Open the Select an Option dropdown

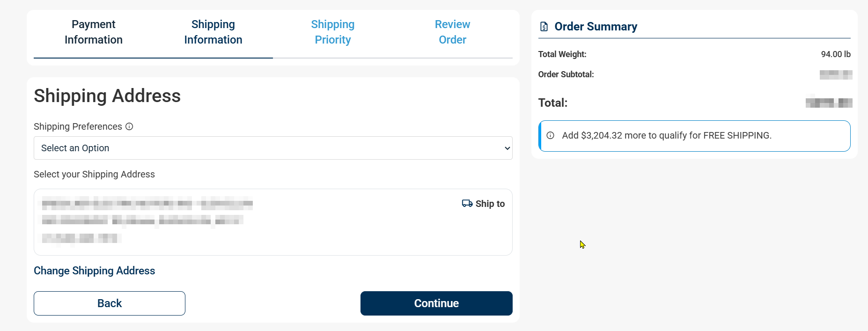click(273, 148)
